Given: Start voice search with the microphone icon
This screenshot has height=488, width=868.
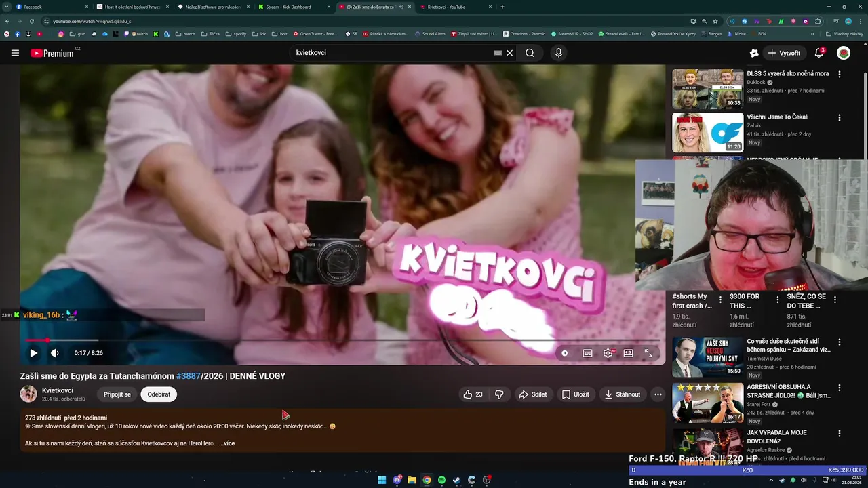Looking at the screenshot, I should point(558,53).
